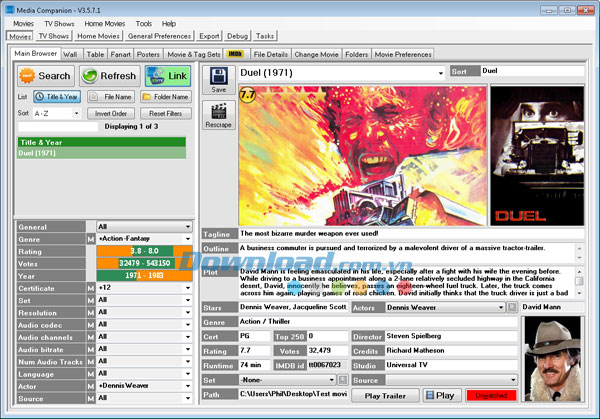Click the Refresh button
600x419 pixels.
point(110,76)
